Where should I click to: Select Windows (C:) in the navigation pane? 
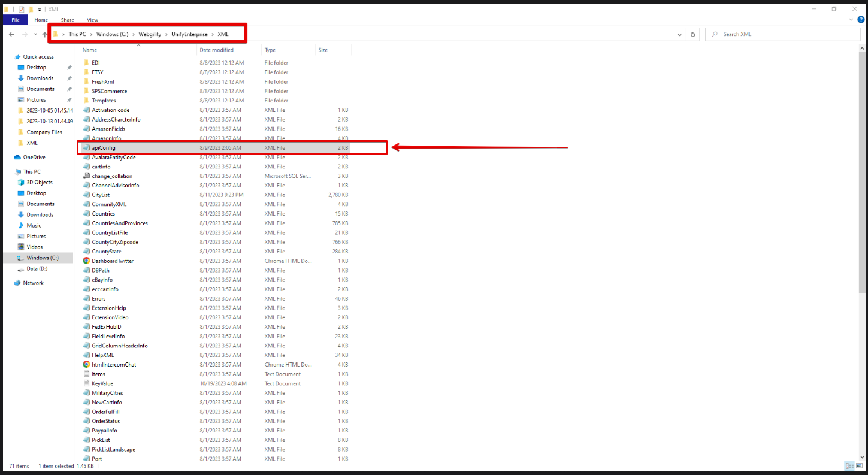(x=38, y=258)
